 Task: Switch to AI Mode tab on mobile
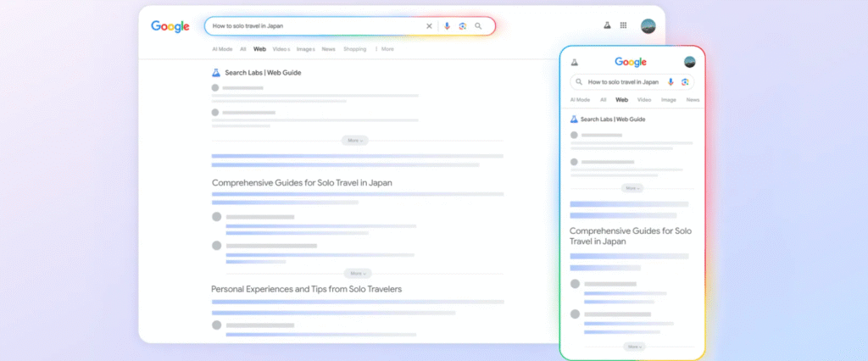(580, 100)
